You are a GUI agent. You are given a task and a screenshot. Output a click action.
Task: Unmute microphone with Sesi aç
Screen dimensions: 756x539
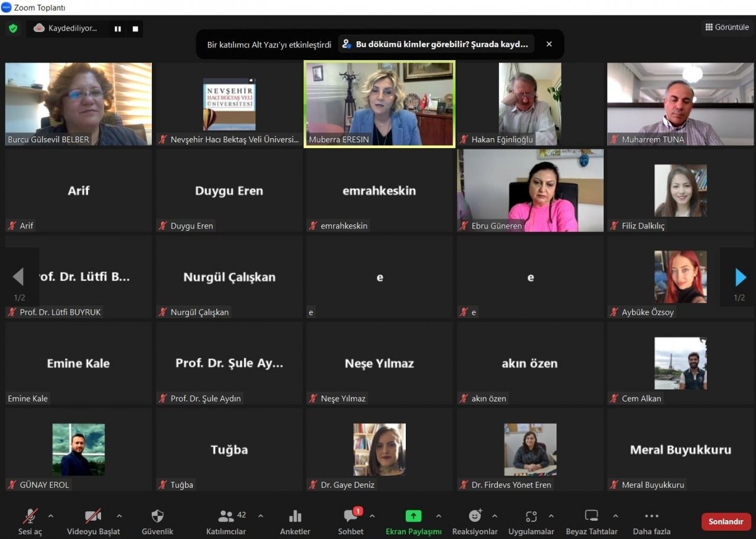[30, 517]
